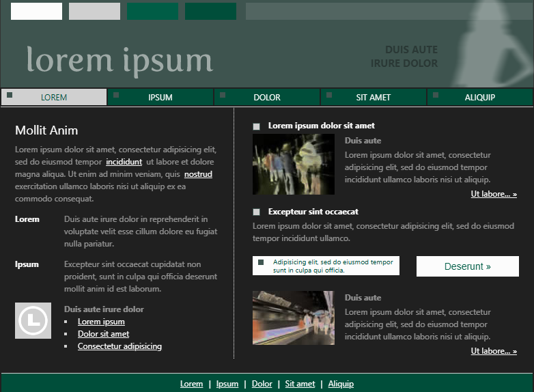Viewport: 534px width, 392px height.
Task: Click the small square icon in Adipisicing elit box
Action: pyautogui.click(x=261, y=262)
